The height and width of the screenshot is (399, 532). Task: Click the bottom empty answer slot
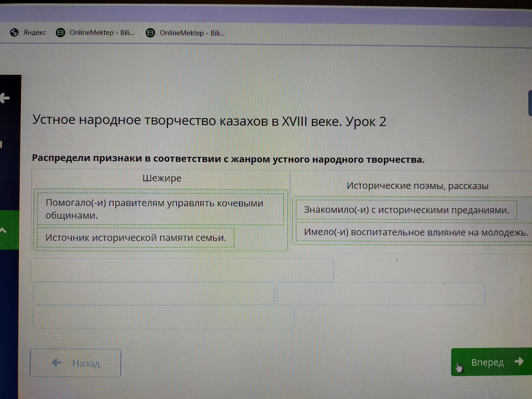pos(164,316)
